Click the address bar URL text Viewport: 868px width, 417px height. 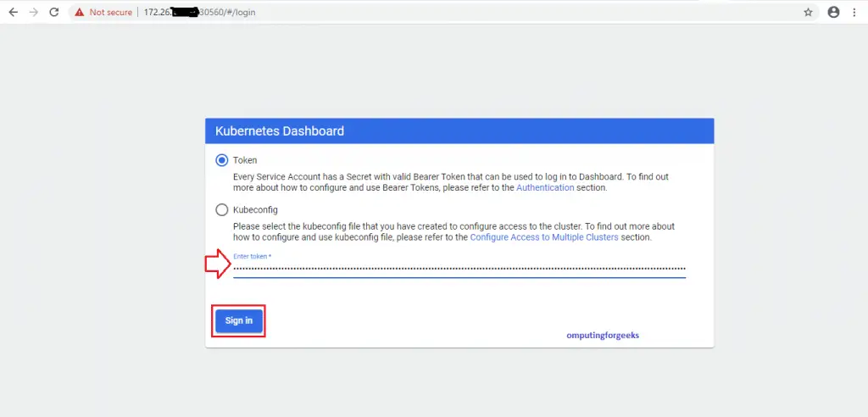pyautogui.click(x=199, y=12)
